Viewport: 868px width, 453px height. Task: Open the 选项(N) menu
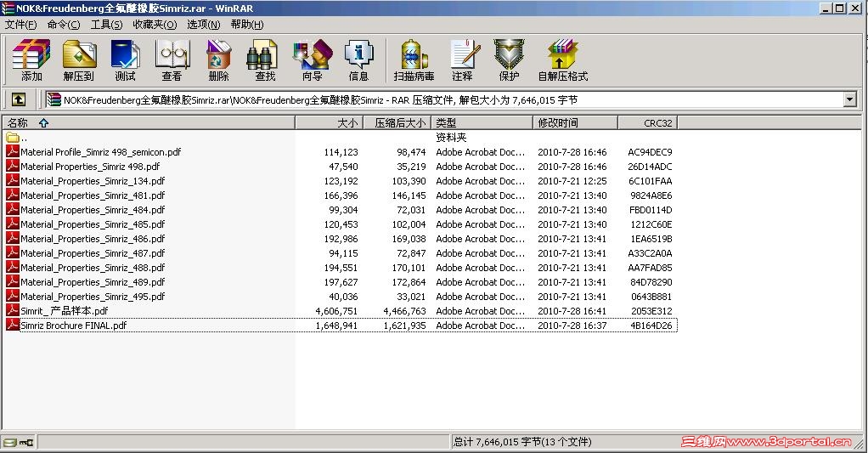pyautogui.click(x=203, y=25)
